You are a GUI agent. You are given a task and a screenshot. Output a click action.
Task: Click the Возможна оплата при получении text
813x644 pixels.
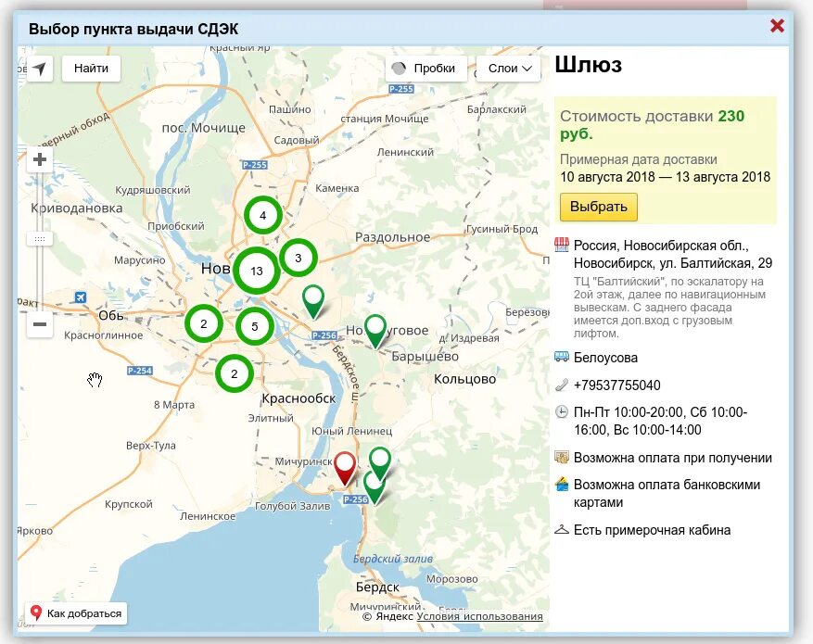[672, 458]
